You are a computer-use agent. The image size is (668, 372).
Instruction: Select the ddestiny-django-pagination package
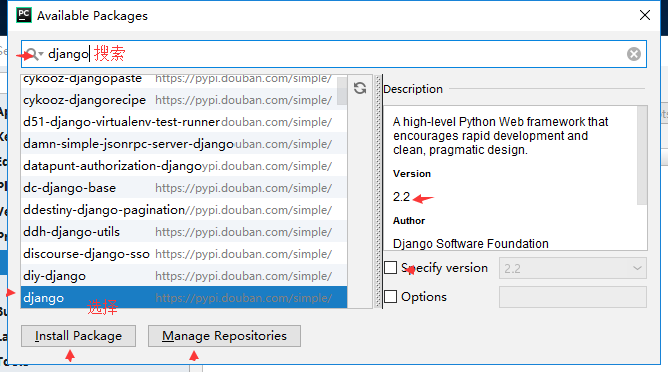pos(184,210)
